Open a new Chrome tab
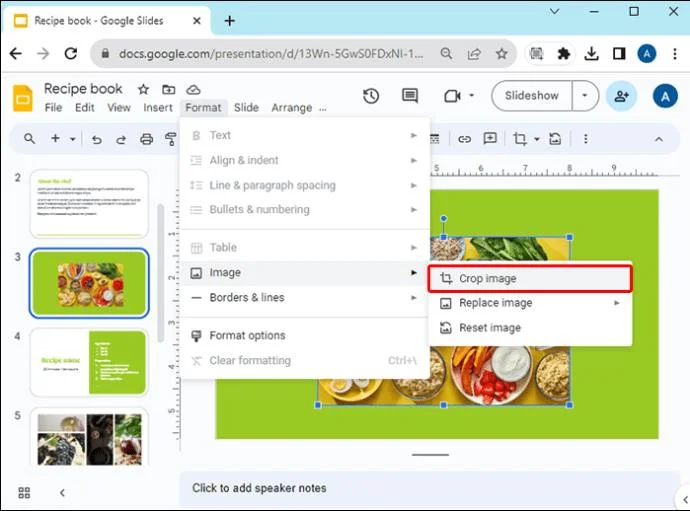The width and height of the screenshot is (690, 511). point(229,21)
